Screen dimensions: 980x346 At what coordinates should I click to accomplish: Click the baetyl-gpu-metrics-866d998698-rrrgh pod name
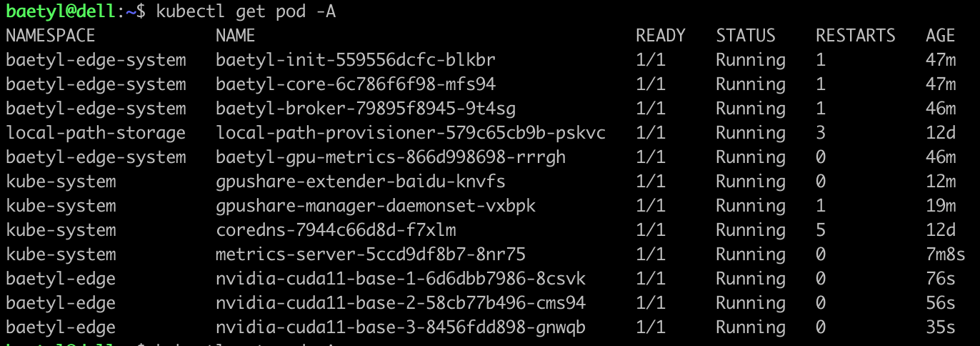click(x=391, y=157)
